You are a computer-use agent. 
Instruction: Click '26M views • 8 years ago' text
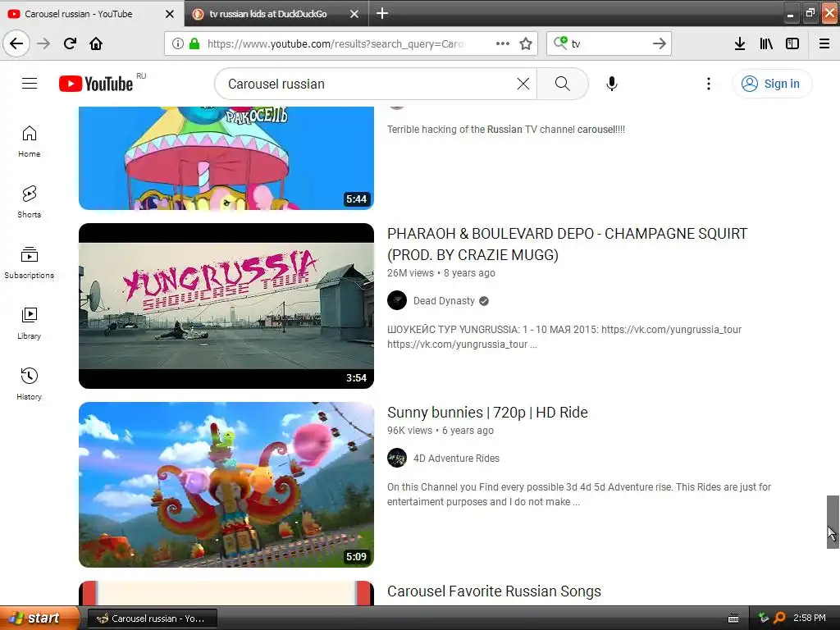coord(441,272)
